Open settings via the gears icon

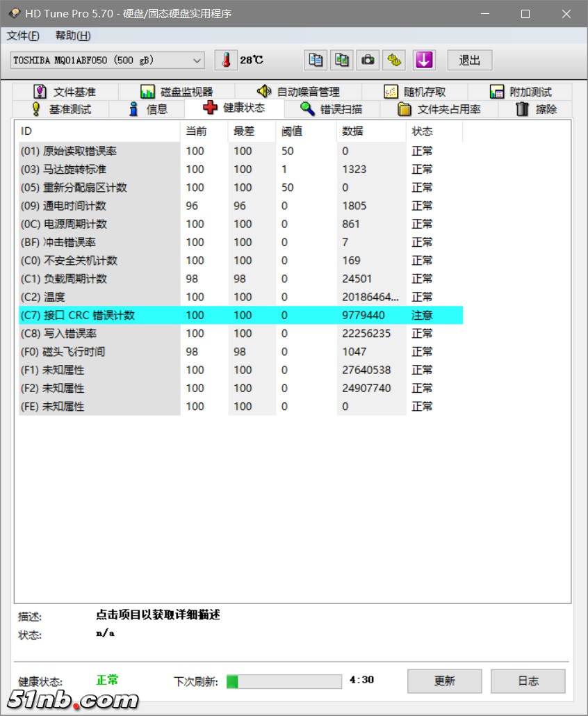[x=394, y=60]
